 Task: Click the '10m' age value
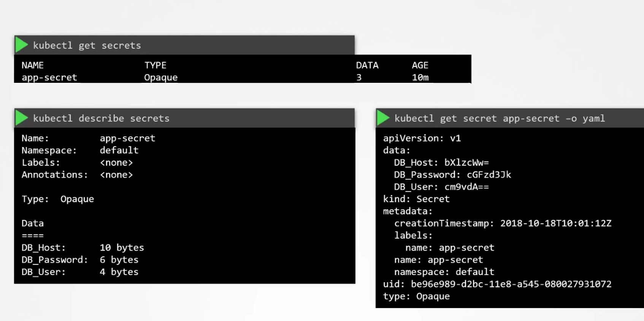coord(420,77)
